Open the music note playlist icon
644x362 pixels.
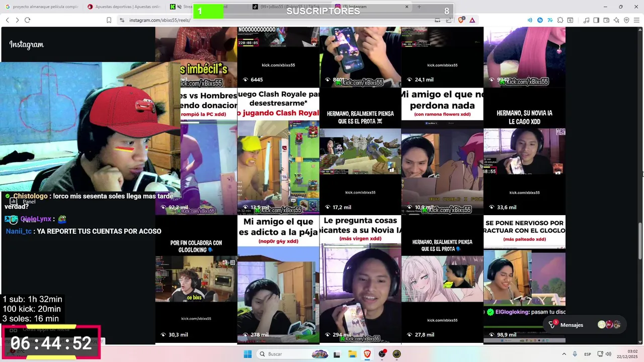(586, 20)
